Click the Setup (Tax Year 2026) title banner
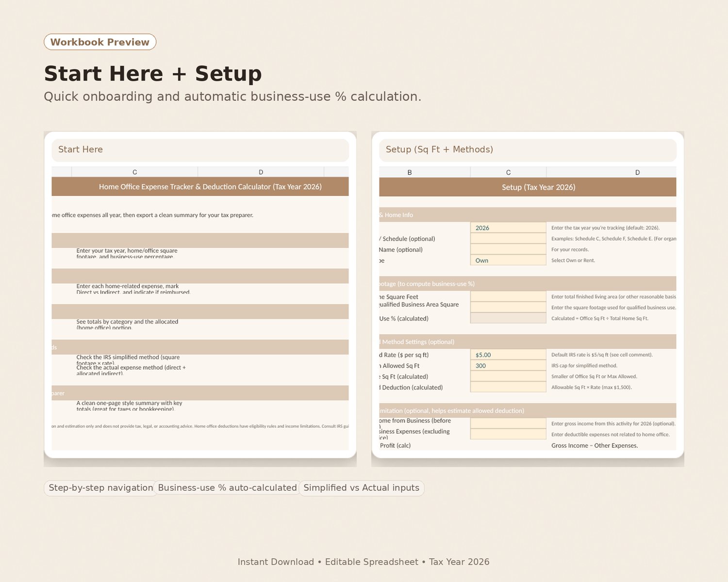728x582 pixels. (528, 187)
